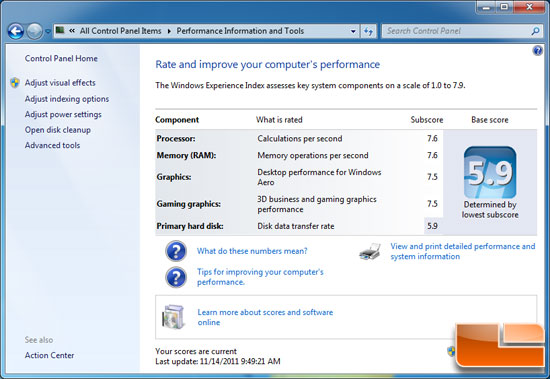Open Advanced tools
Viewport: 550px width, 379px height.
coord(52,145)
